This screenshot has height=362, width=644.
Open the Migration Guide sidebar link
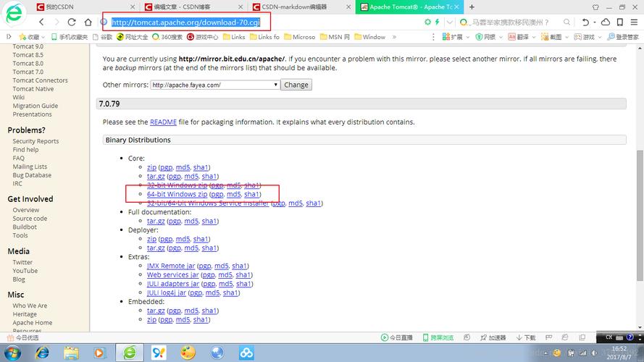[35, 106]
